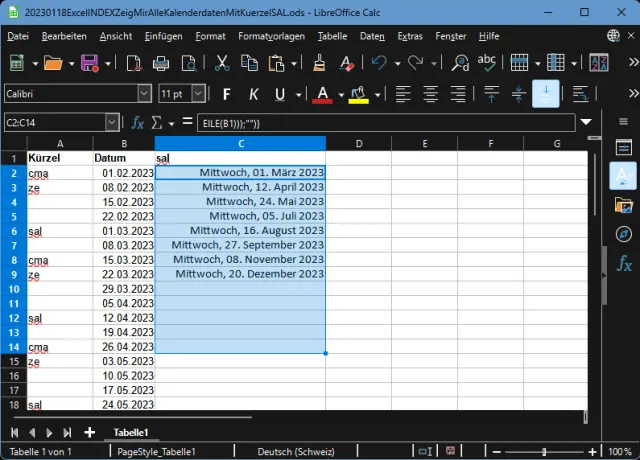Click the Print icon in toolbar
This screenshot has width=640, height=460.
tap(160, 63)
